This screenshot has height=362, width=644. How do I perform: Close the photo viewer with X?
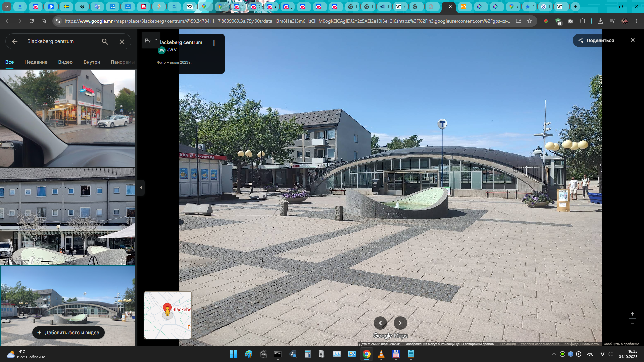coord(632,40)
